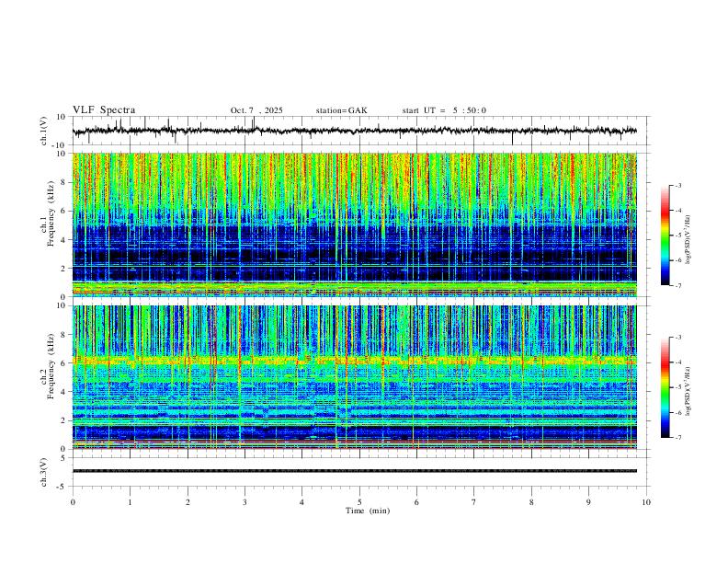
Task: Select the date text "Oct. 7 , 2025"
Action: click(256, 110)
